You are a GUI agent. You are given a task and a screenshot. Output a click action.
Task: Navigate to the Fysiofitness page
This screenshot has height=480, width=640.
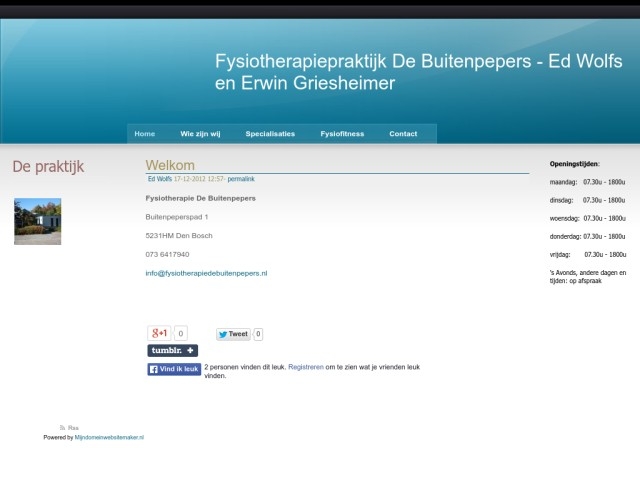(x=342, y=134)
